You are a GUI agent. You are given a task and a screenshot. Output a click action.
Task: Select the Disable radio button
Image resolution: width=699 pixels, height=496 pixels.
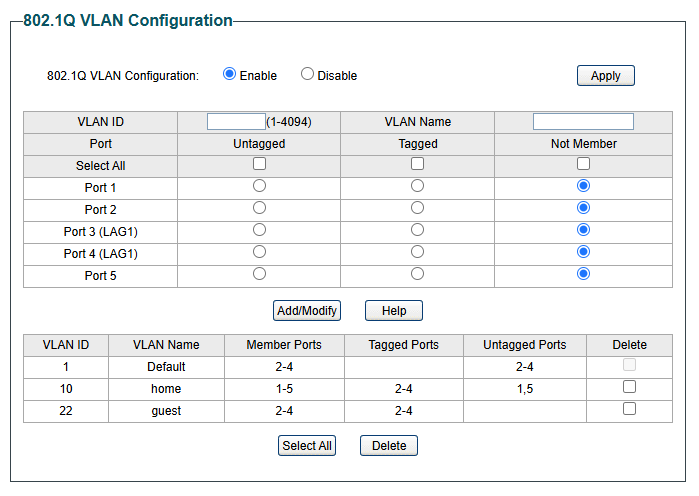[x=307, y=74]
